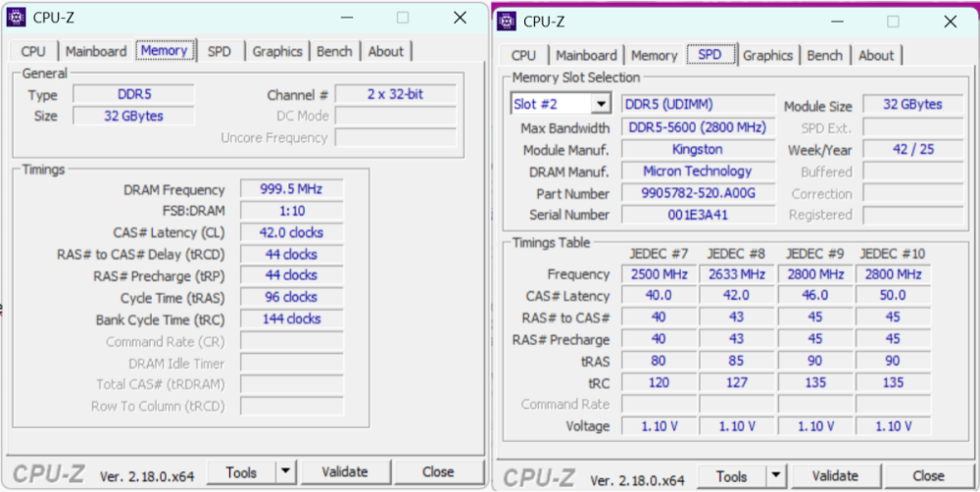
Task: Switch to SPD tab in left window
Action: [x=220, y=51]
